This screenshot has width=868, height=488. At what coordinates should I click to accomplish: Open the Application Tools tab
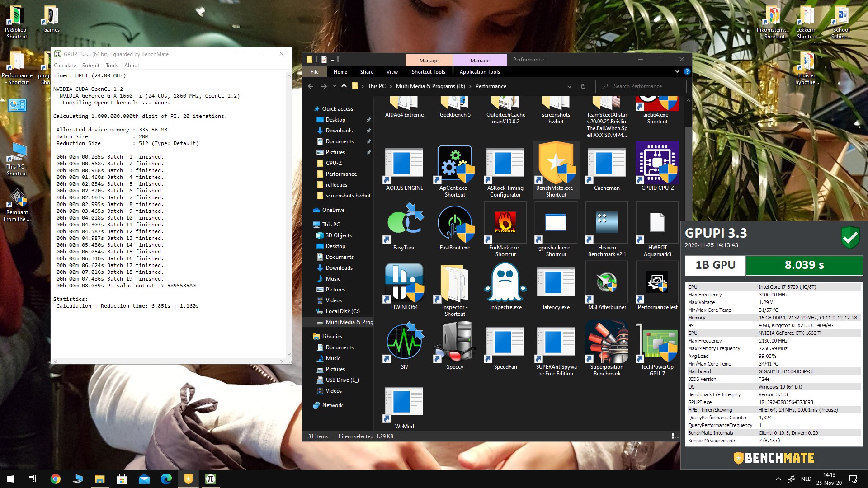click(480, 72)
